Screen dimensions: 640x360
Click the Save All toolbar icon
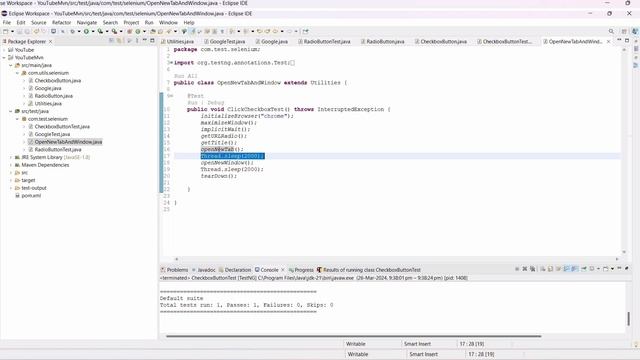(27, 31)
